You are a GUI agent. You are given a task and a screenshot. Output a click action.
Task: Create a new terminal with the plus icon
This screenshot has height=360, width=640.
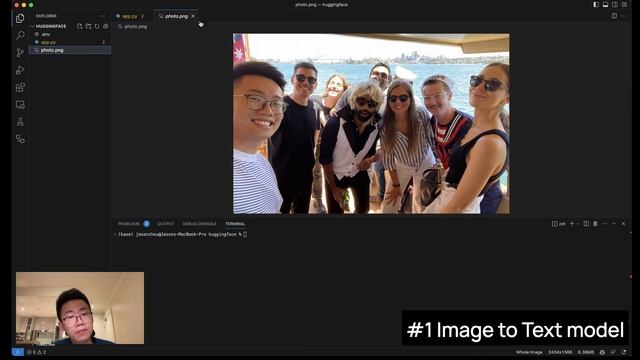pyautogui.click(x=572, y=224)
